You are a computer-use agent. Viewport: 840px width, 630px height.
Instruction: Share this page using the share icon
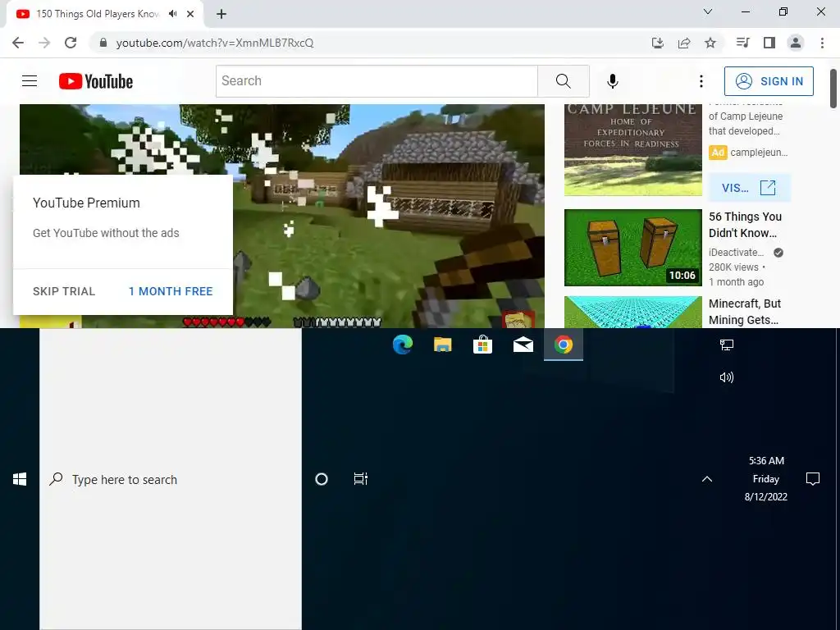coord(684,43)
